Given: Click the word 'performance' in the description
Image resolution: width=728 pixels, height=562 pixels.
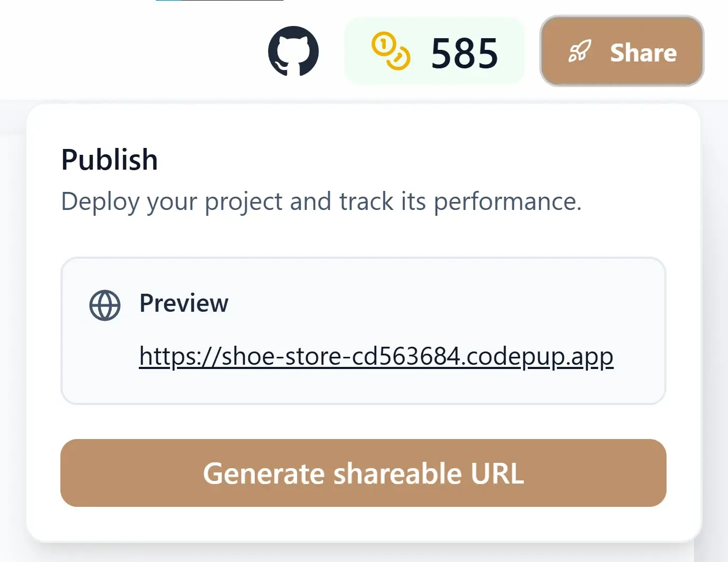Looking at the screenshot, I should point(507,202).
